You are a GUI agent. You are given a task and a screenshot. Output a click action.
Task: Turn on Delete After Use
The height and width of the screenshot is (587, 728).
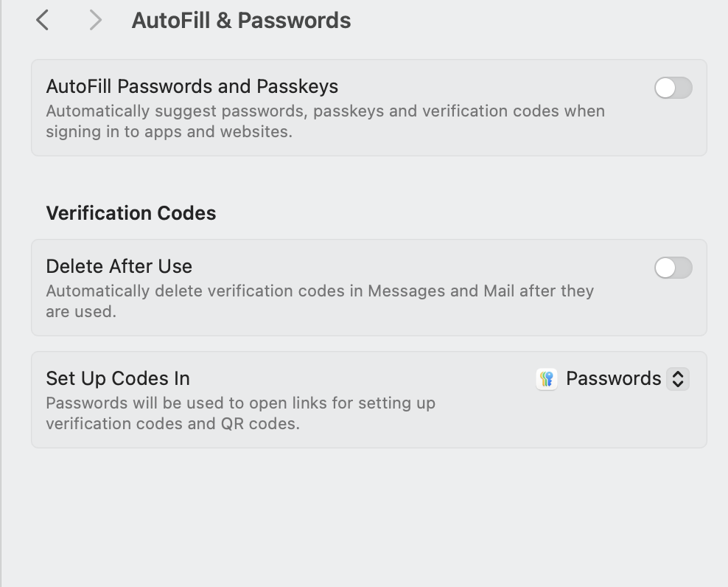(673, 268)
